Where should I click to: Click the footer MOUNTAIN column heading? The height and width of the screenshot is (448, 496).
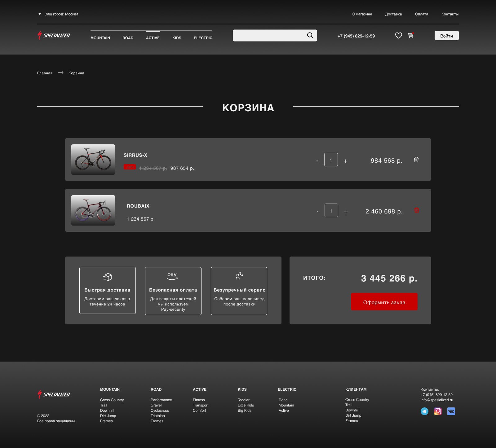110,389
